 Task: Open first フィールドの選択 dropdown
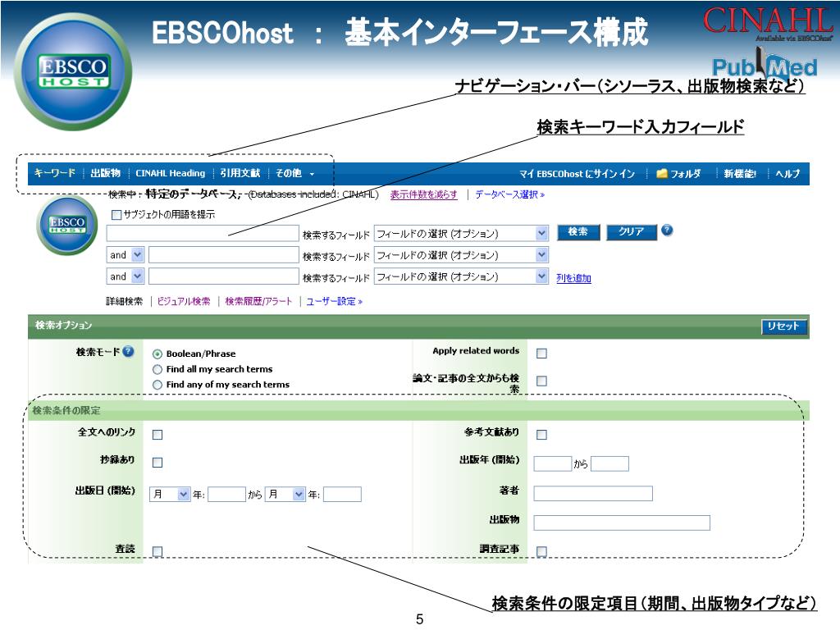point(461,233)
